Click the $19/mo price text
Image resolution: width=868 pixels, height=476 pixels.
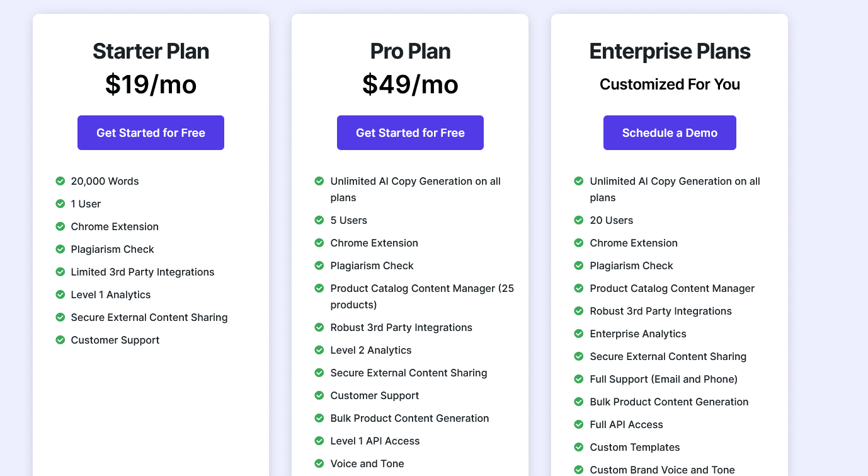(151, 84)
